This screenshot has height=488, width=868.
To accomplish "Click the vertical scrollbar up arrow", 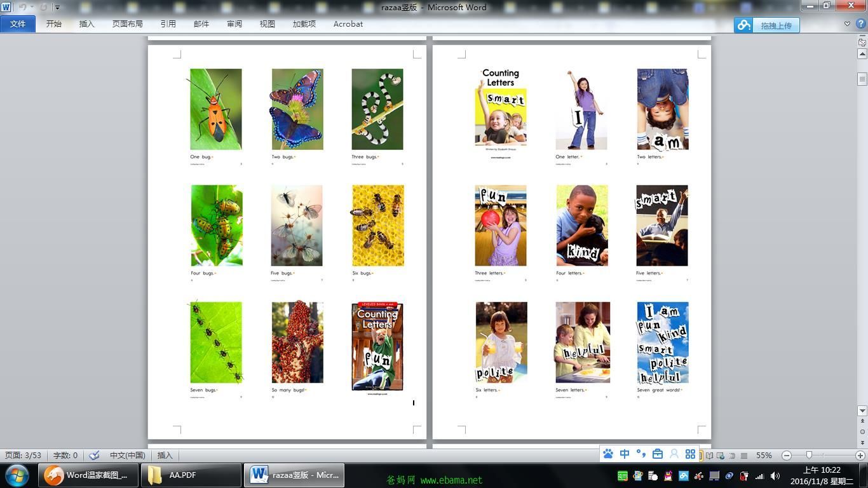I will [x=862, y=54].
